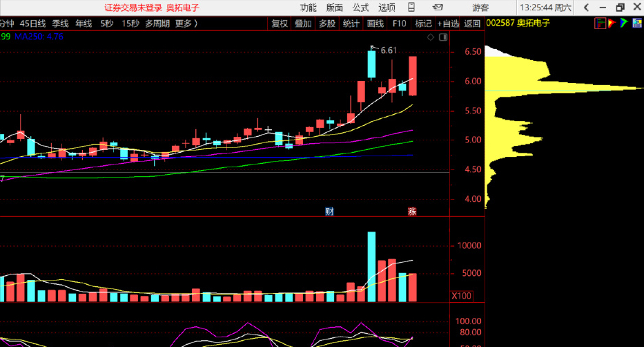
Task: Restore the window size
Action: click(620, 8)
